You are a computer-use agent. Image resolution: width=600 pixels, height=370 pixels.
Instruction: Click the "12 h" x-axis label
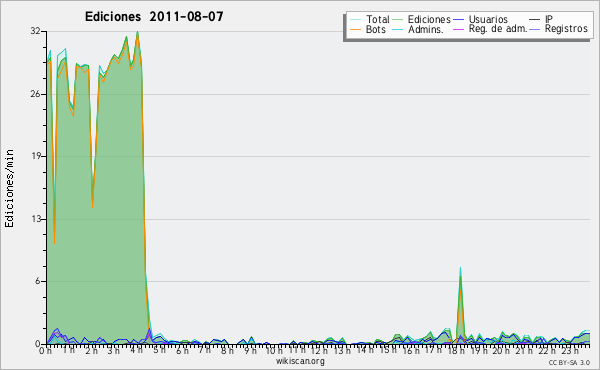(x=318, y=351)
